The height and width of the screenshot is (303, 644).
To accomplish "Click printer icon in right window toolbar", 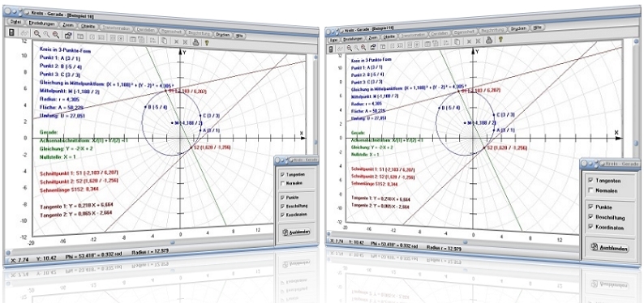I will [x=490, y=41].
